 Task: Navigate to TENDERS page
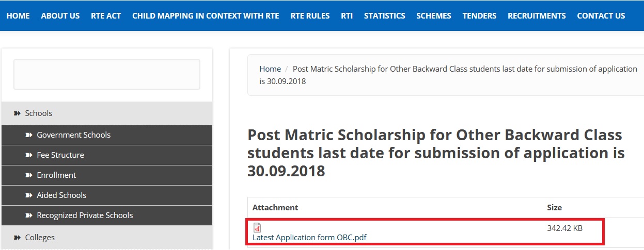[x=479, y=16]
